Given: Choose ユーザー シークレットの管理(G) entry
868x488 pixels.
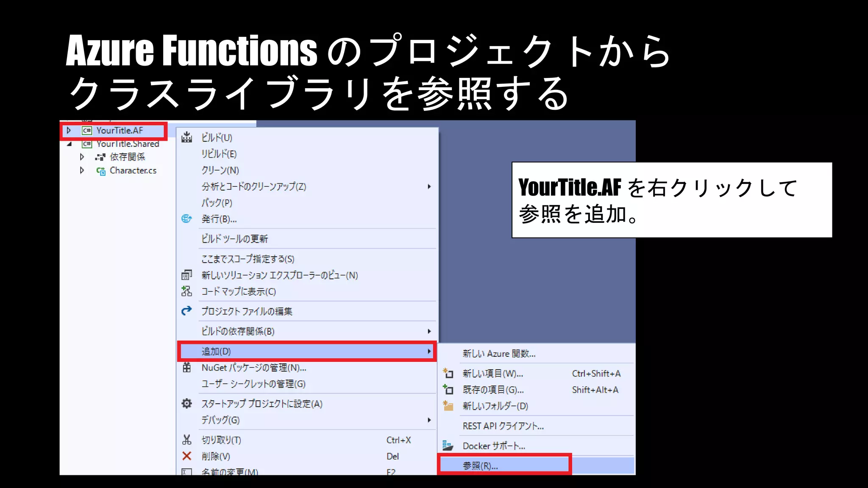Looking at the screenshot, I should tap(307, 383).
